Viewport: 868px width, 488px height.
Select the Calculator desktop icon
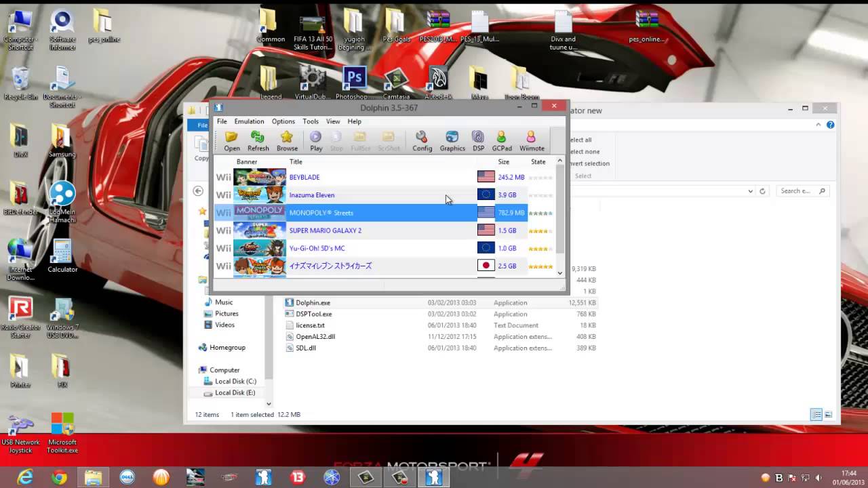coord(62,256)
